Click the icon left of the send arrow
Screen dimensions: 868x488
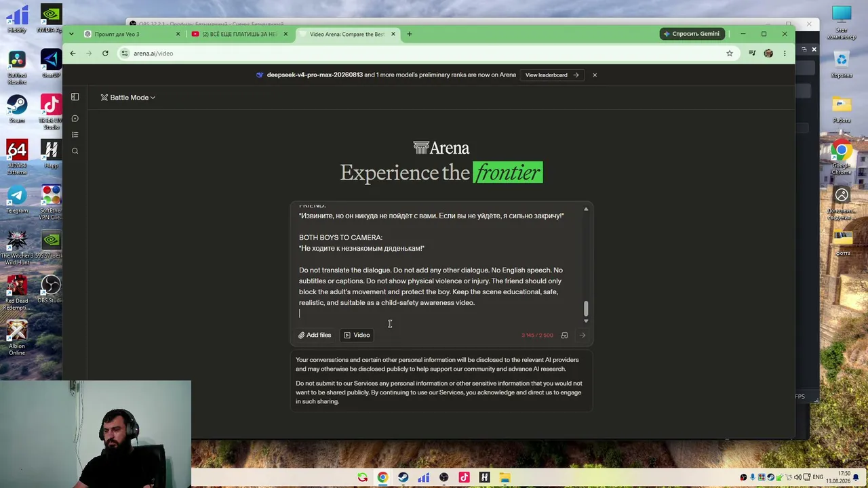[x=564, y=335]
